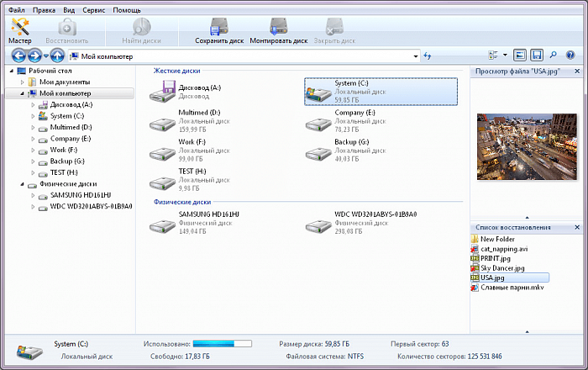Click the Использовано disk usage bar
Viewport: 588px width, 370px height.
(222, 344)
